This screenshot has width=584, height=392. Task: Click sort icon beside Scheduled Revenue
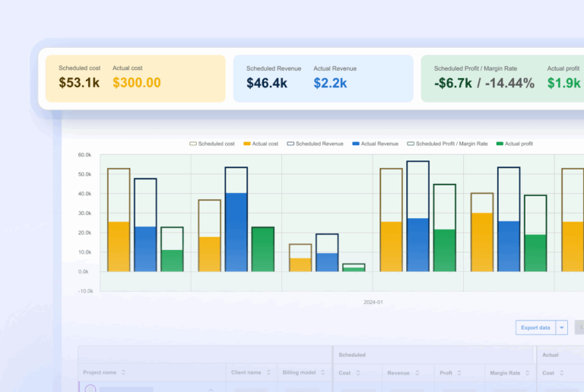(x=417, y=373)
